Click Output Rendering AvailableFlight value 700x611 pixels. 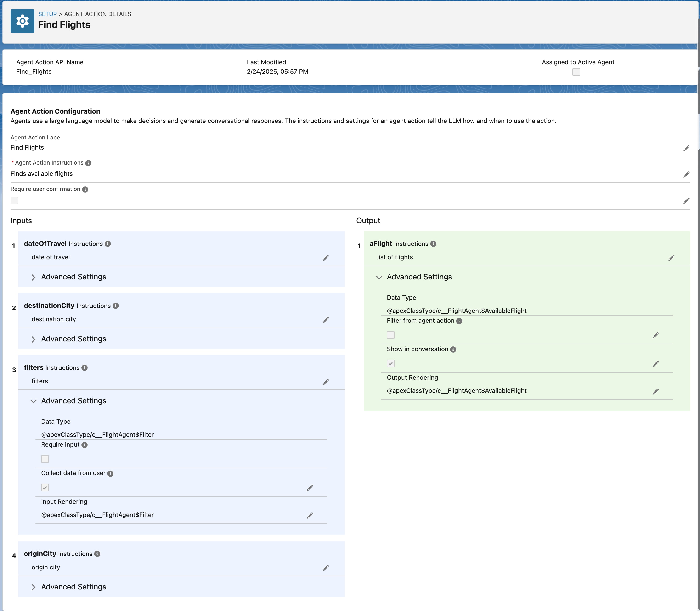click(457, 391)
